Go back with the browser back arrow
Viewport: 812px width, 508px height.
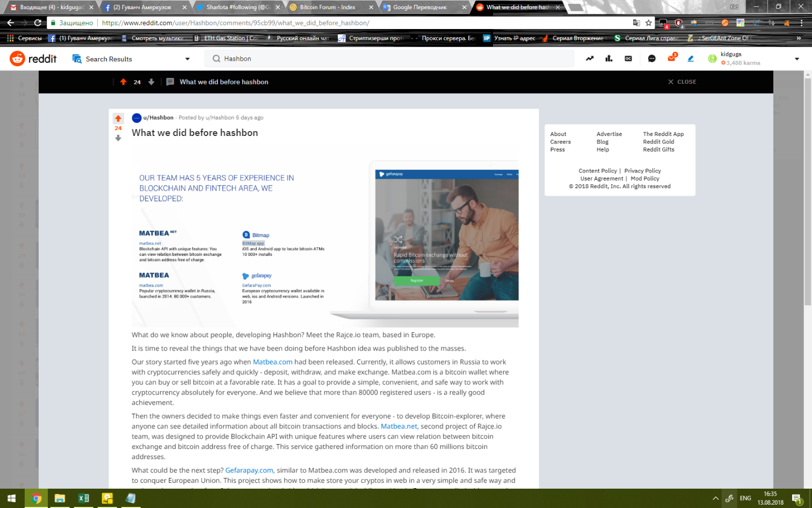click(11, 23)
